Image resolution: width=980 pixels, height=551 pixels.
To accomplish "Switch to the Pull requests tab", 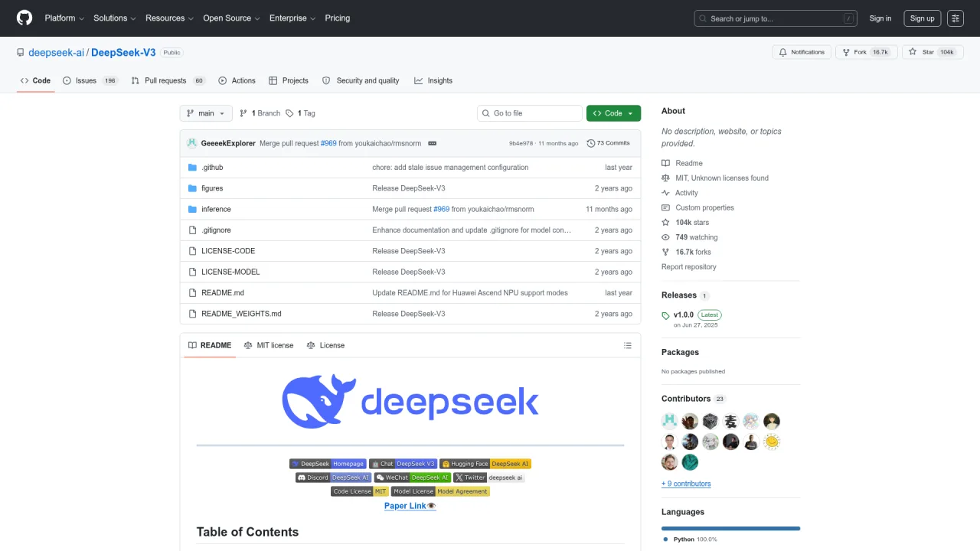I will (x=168, y=80).
